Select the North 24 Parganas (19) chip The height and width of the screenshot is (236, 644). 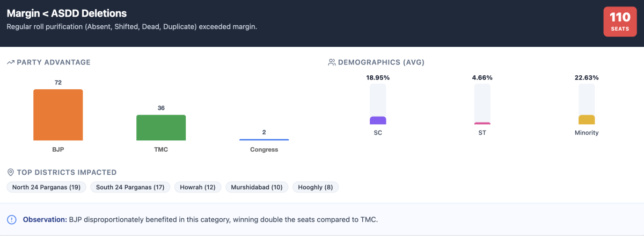[x=46, y=187]
